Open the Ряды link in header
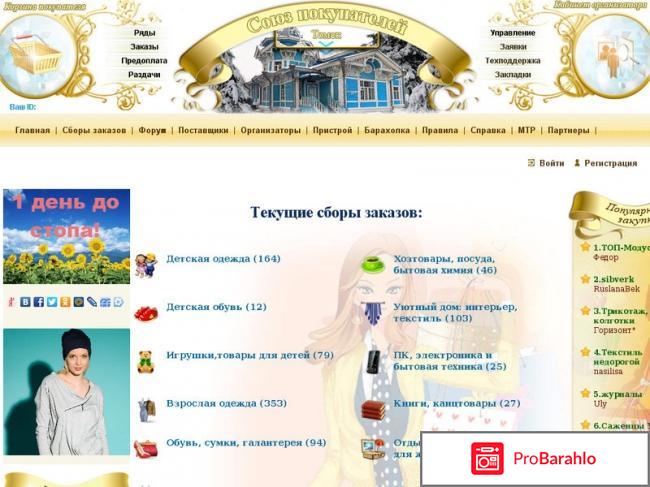The image size is (650, 487). pyautogui.click(x=145, y=33)
